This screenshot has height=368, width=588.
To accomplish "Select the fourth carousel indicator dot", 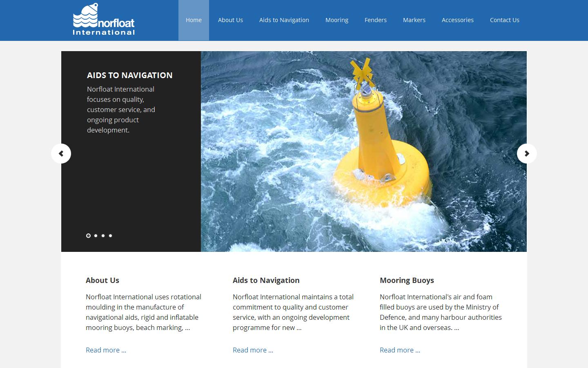I will point(110,236).
